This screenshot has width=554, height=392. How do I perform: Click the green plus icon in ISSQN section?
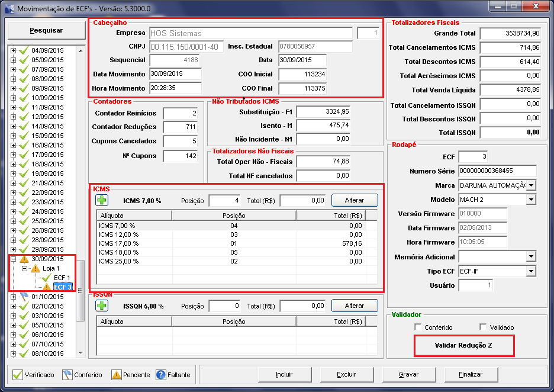(102, 306)
